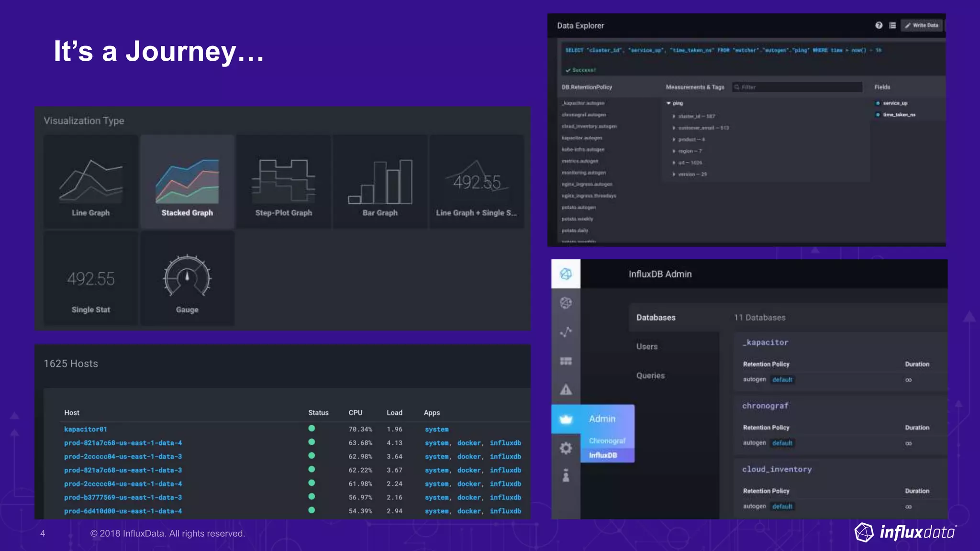The image size is (980, 551).
Task: Select the Stacked Graph visualization type
Action: point(187,182)
